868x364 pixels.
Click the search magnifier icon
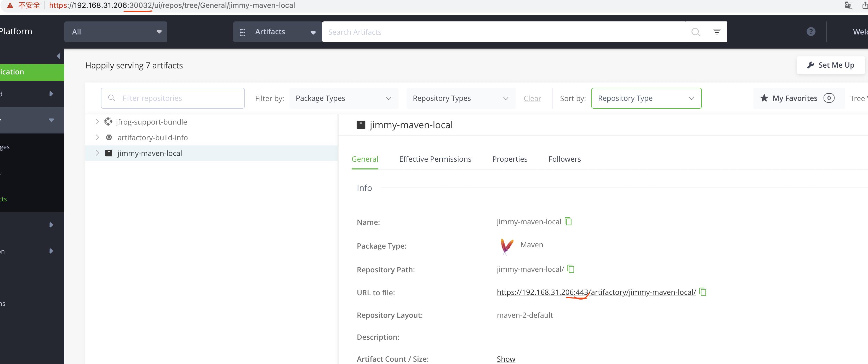[x=695, y=32]
